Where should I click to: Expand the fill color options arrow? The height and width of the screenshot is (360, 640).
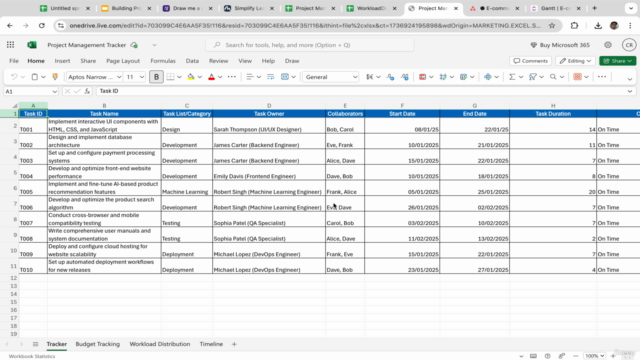point(200,77)
